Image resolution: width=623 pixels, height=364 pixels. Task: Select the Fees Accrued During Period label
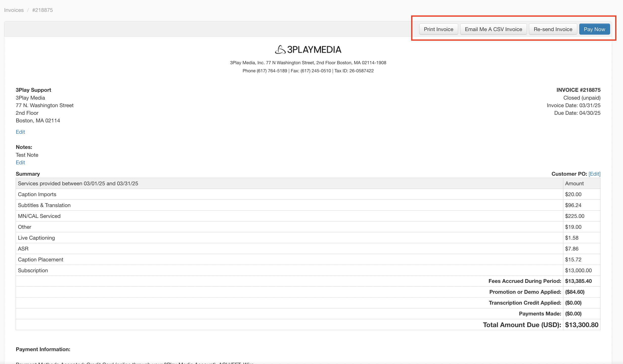point(525,281)
